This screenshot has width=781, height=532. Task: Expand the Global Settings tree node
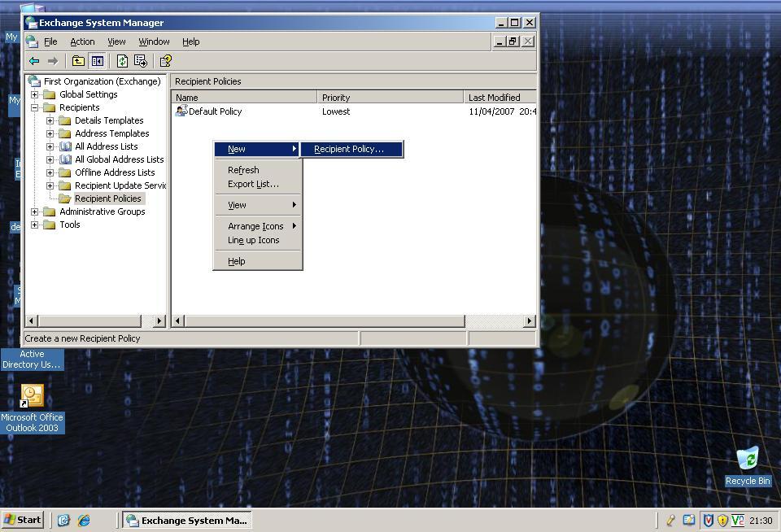pos(34,94)
